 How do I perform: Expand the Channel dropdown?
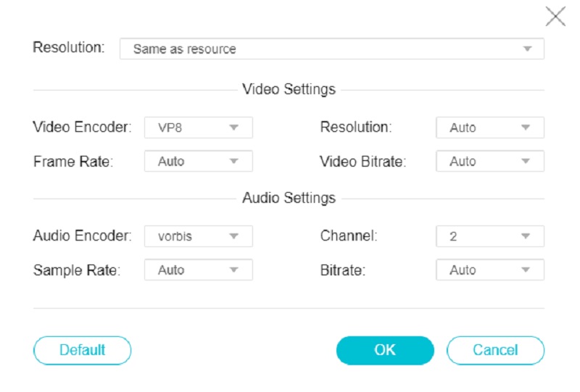(x=489, y=236)
